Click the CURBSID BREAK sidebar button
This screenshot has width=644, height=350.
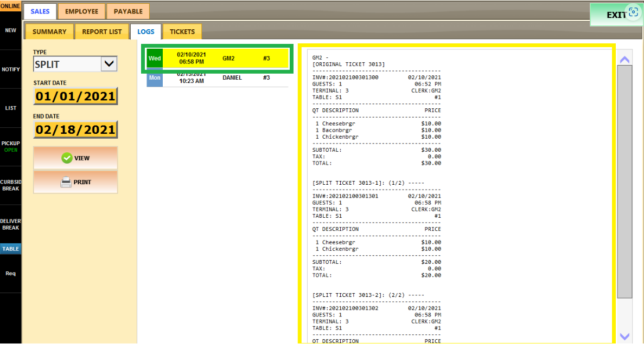10,185
